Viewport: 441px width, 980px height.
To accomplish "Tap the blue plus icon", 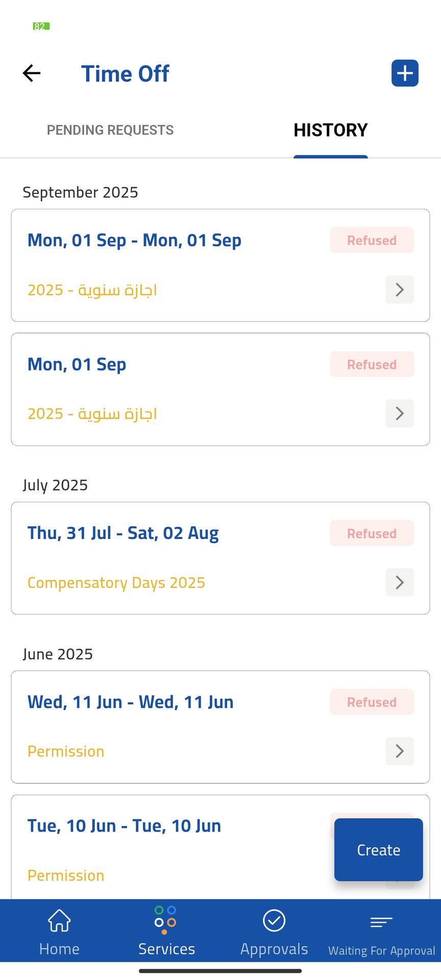I will pos(405,73).
